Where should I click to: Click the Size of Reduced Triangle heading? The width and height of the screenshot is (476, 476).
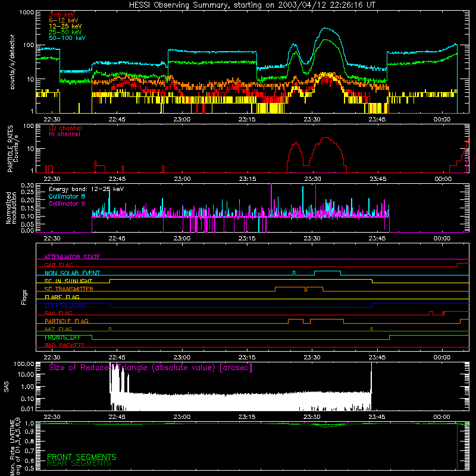(x=151, y=368)
